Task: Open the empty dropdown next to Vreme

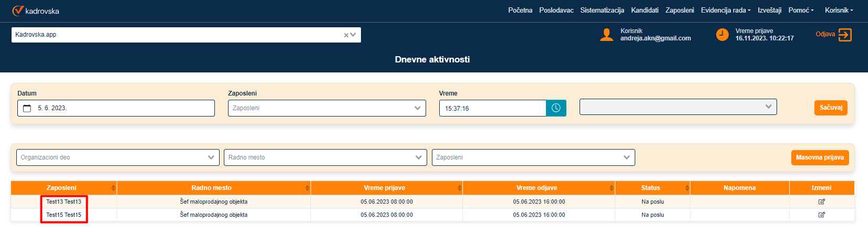Action: (x=678, y=107)
